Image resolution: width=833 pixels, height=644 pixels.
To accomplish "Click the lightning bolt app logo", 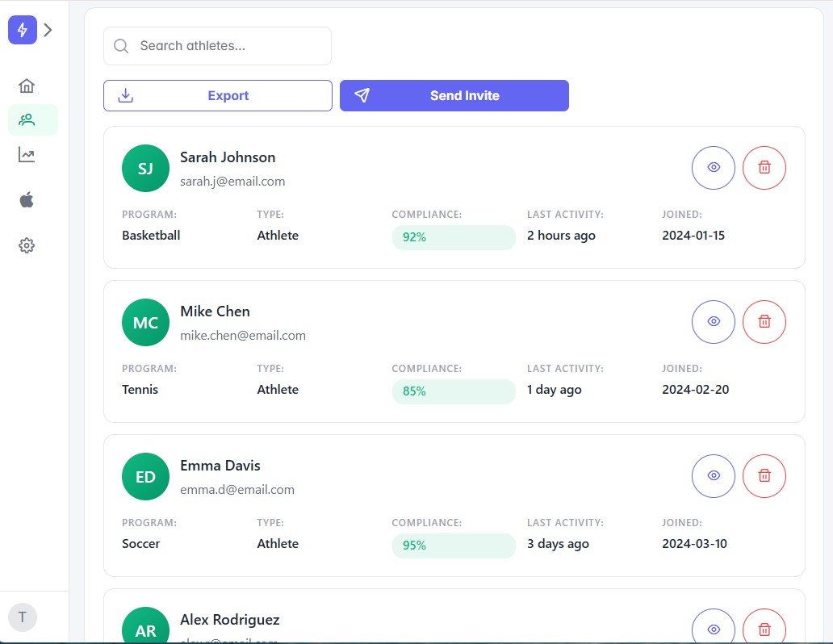I will [23, 30].
